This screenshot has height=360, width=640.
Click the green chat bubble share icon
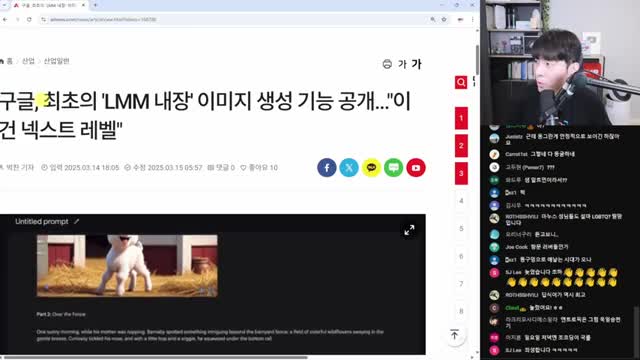tap(393, 168)
